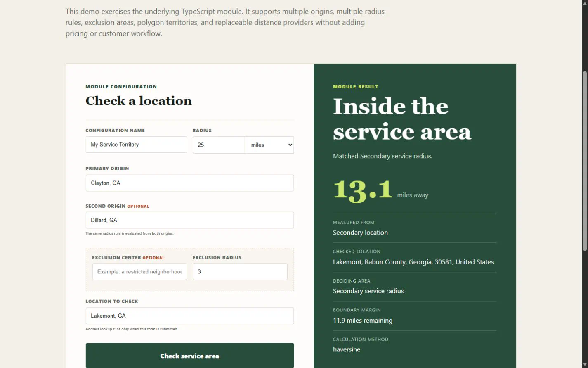Click the 'CALCULATION METHOD' label
This screenshot has width=588, height=368.
(361, 340)
